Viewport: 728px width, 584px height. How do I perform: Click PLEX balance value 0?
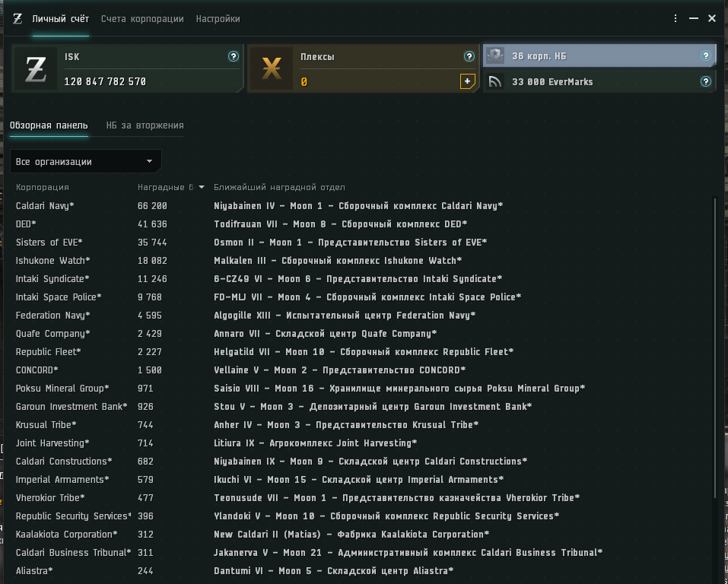(x=304, y=82)
